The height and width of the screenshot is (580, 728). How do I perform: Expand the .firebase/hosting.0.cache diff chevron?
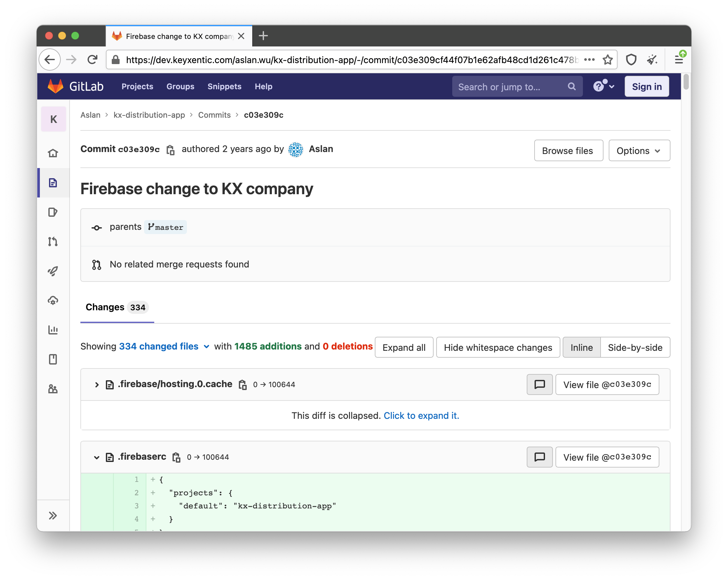coord(97,384)
